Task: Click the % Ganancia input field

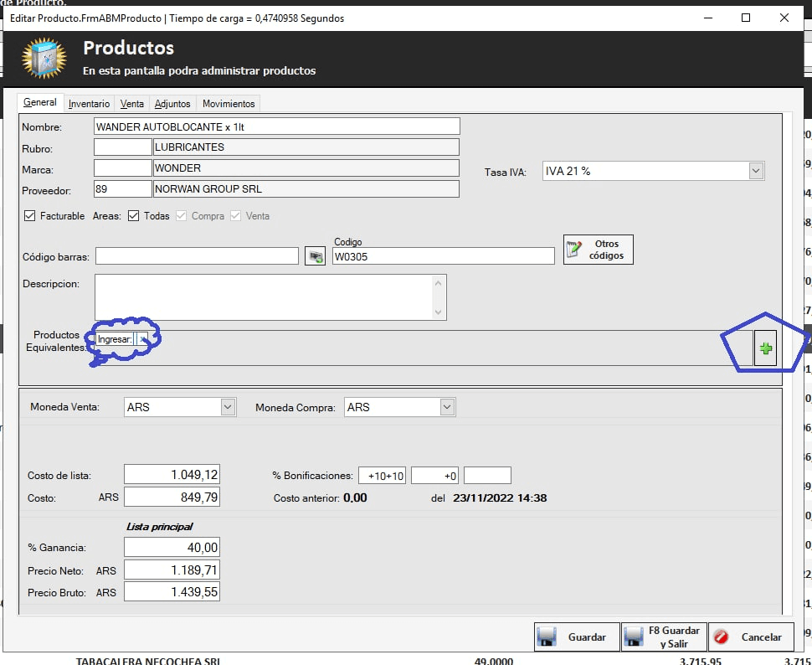Action: click(x=172, y=548)
